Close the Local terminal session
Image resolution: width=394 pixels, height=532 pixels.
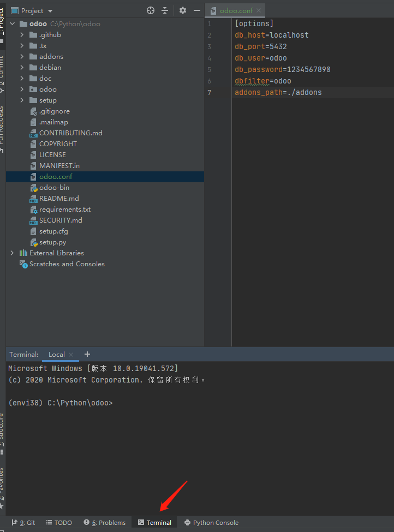(71, 354)
